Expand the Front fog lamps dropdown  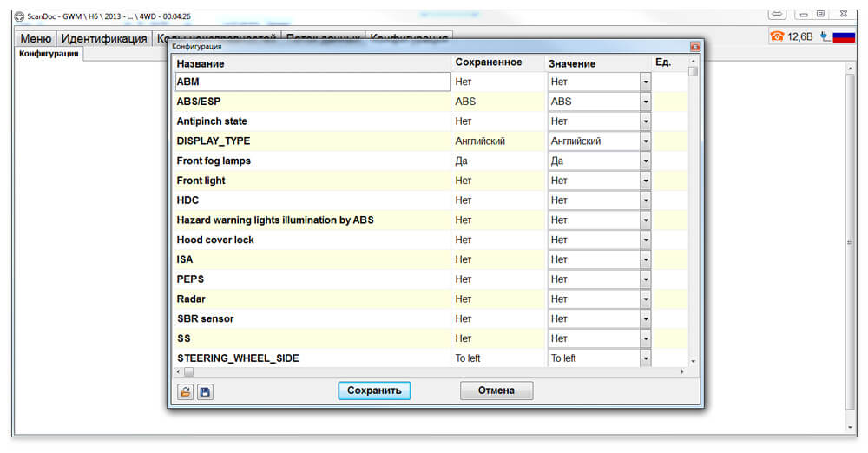[646, 161]
